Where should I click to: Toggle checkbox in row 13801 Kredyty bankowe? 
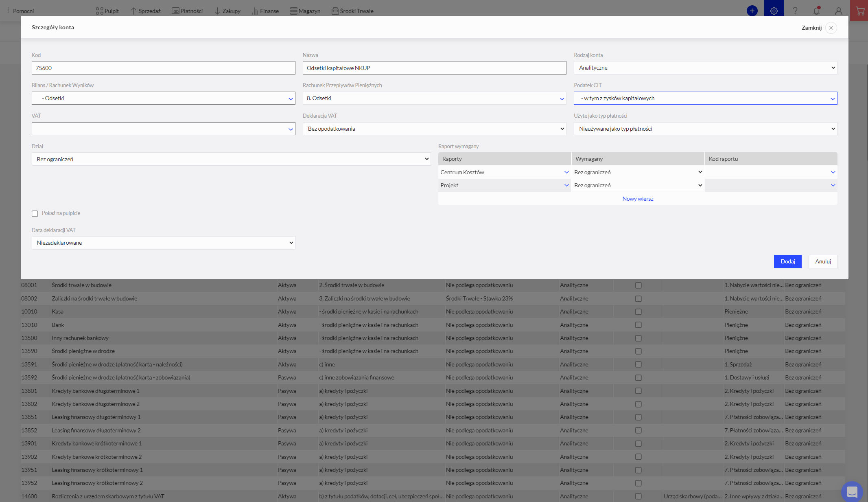638,391
